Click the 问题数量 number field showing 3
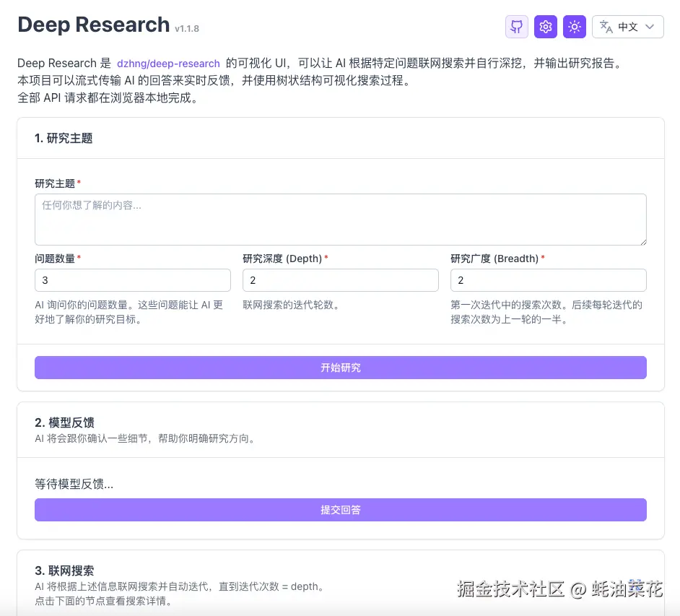This screenshot has height=616, width=680. coord(132,280)
